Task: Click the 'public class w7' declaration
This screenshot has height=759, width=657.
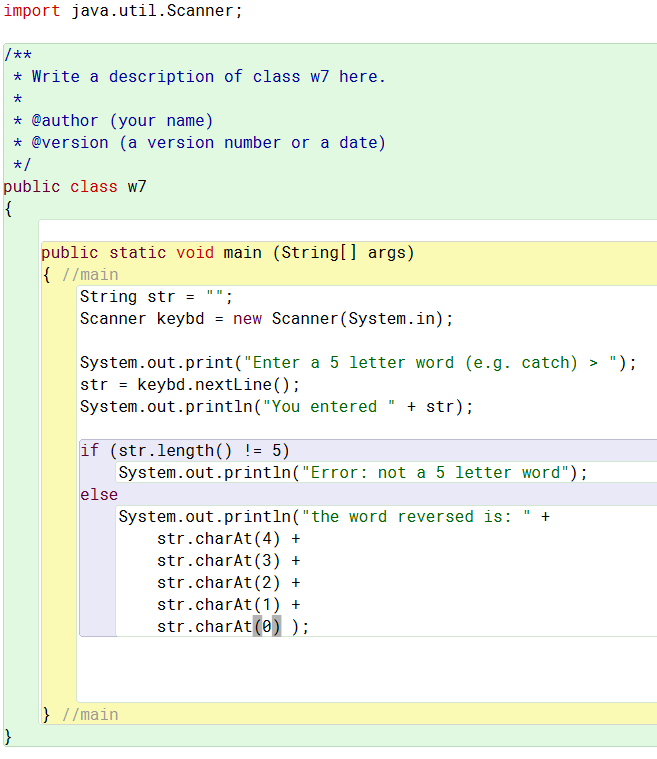Action: click(75, 186)
